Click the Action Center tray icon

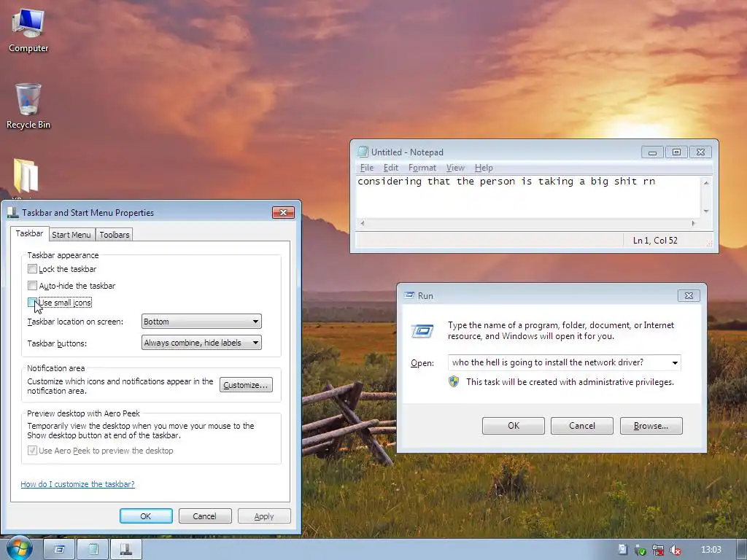[x=622, y=550]
